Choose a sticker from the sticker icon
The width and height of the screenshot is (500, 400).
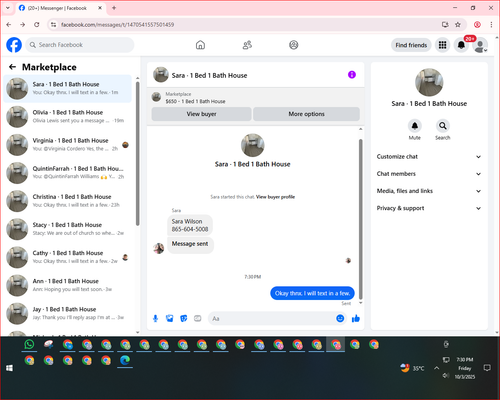click(x=184, y=319)
